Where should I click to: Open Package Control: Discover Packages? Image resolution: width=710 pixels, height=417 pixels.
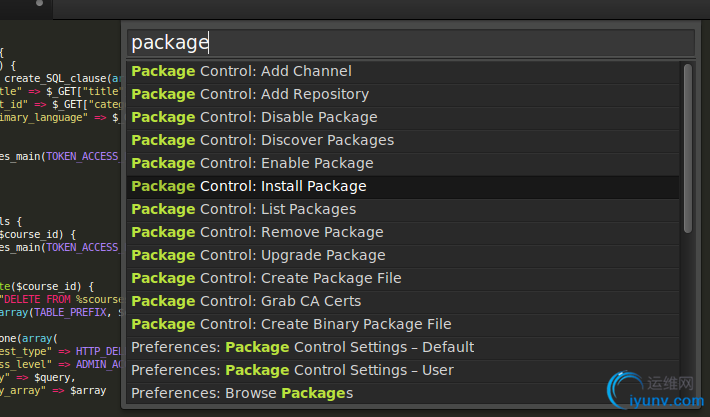point(403,141)
